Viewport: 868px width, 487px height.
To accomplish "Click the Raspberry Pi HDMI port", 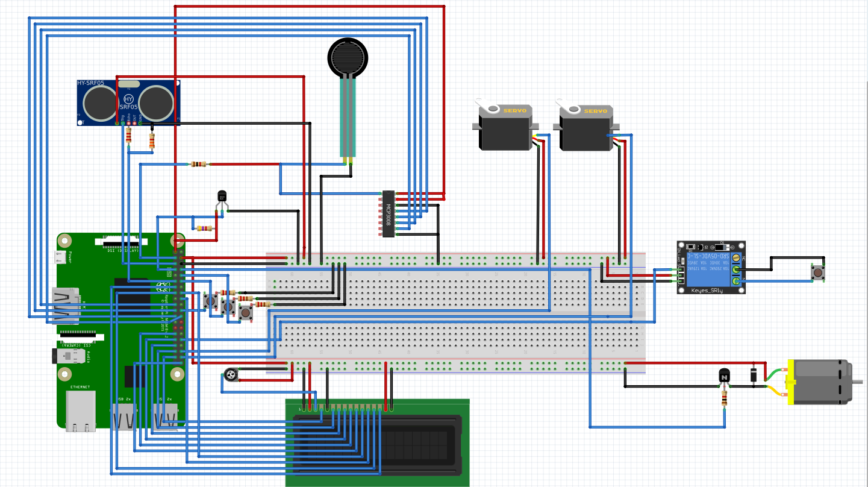I will tap(65, 306).
